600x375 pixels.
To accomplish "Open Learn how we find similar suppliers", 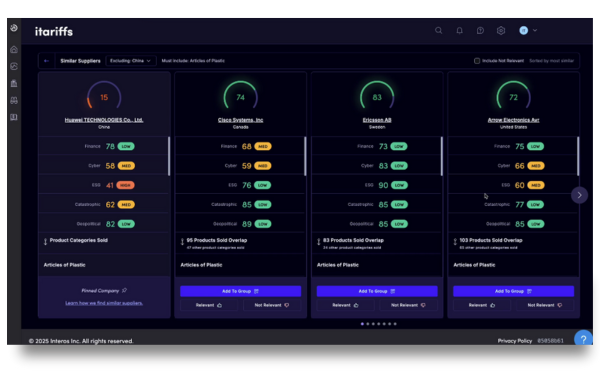I will (x=104, y=303).
